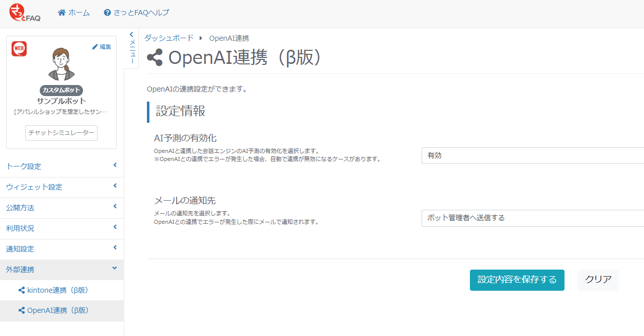Expand the 公開方法 menu section
Viewport: 644px width, 336px height.
[61, 208]
